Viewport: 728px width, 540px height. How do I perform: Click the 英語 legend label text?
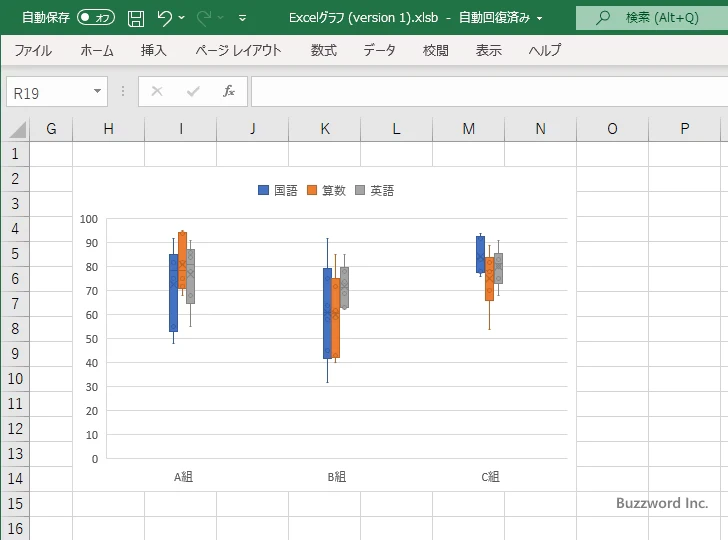(382, 190)
